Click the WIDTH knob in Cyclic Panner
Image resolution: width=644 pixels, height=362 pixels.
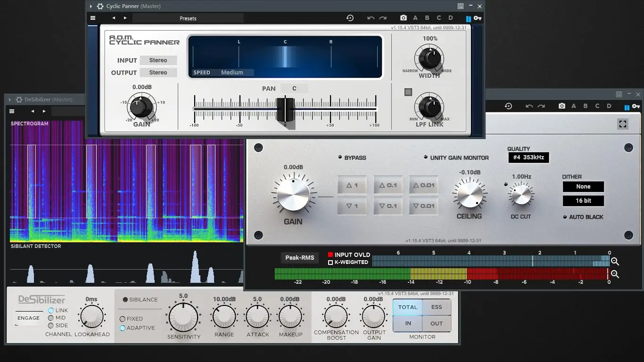[x=429, y=58]
